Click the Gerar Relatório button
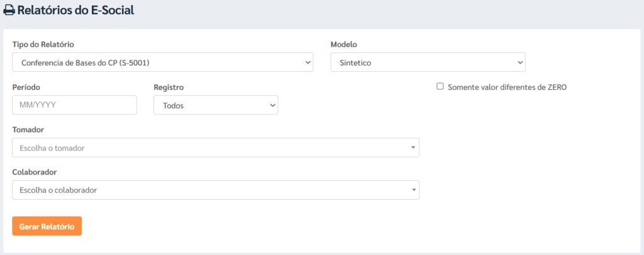The width and height of the screenshot is (644, 255). pos(47,226)
